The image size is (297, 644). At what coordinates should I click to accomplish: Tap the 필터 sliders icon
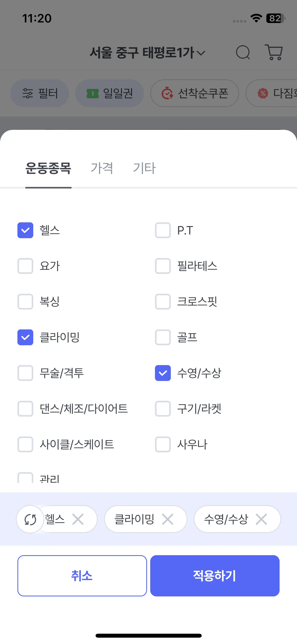(28, 93)
